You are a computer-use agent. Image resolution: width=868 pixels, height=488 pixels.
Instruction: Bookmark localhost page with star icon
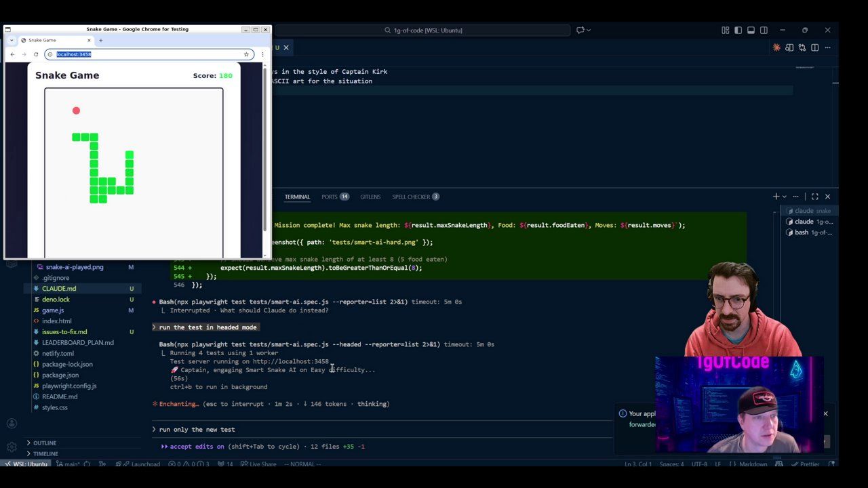[246, 54]
